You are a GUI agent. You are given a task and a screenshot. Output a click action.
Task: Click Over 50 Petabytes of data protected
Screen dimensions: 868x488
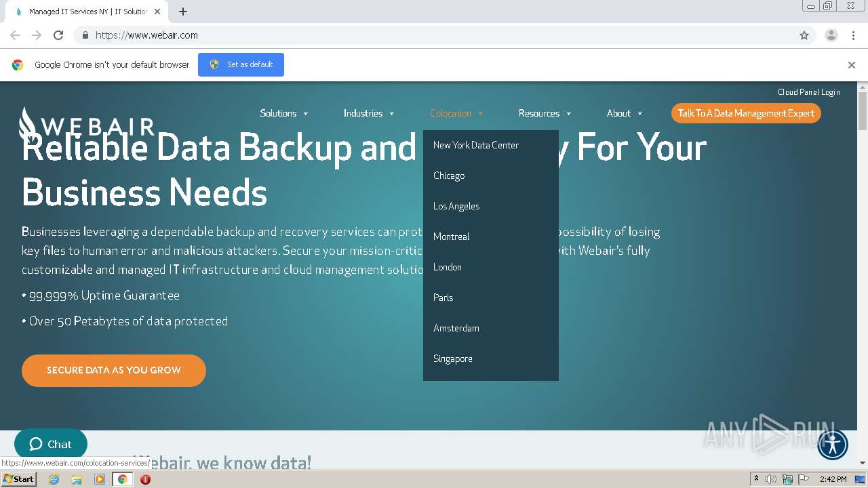(x=125, y=321)
